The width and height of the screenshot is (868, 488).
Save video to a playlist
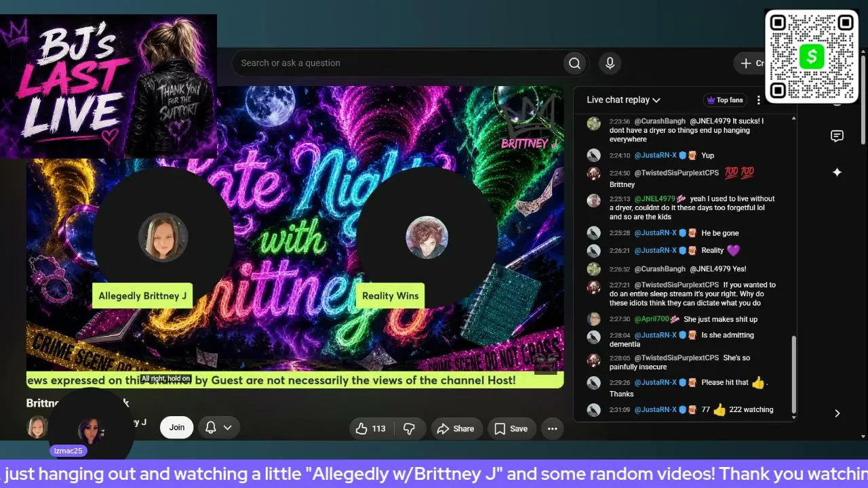(511, 428)
